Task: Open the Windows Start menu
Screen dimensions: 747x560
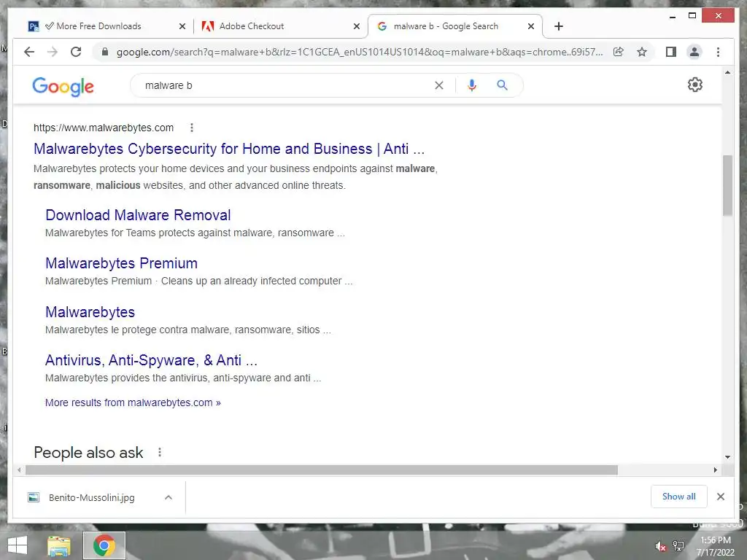Action: (x=18, y=545)
